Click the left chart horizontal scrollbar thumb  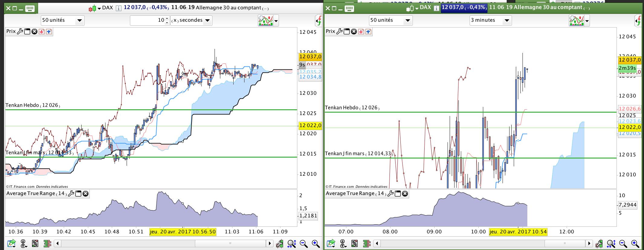click(230, 243)
